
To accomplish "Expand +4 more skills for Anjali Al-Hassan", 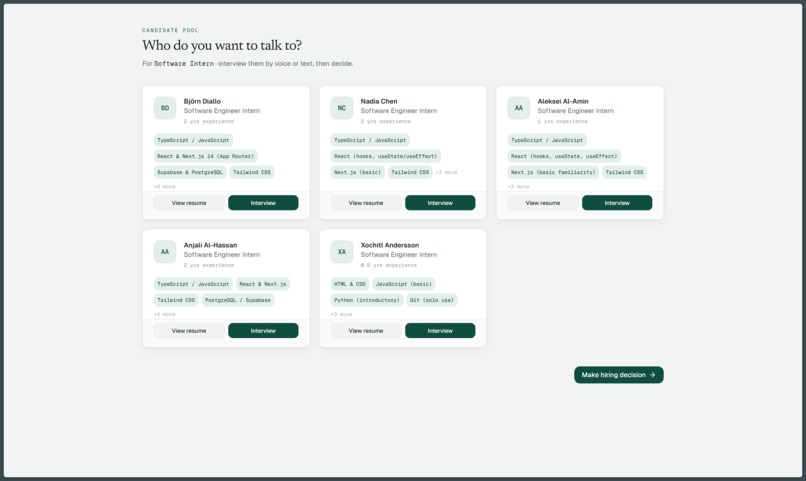I will click(x=164, y=314).
